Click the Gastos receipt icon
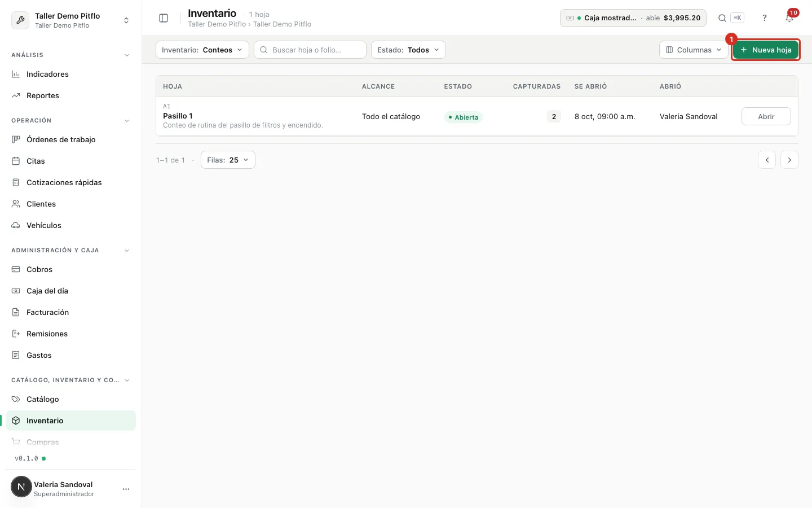The height and width of the screenshot is (508, 812). (16, 355)
